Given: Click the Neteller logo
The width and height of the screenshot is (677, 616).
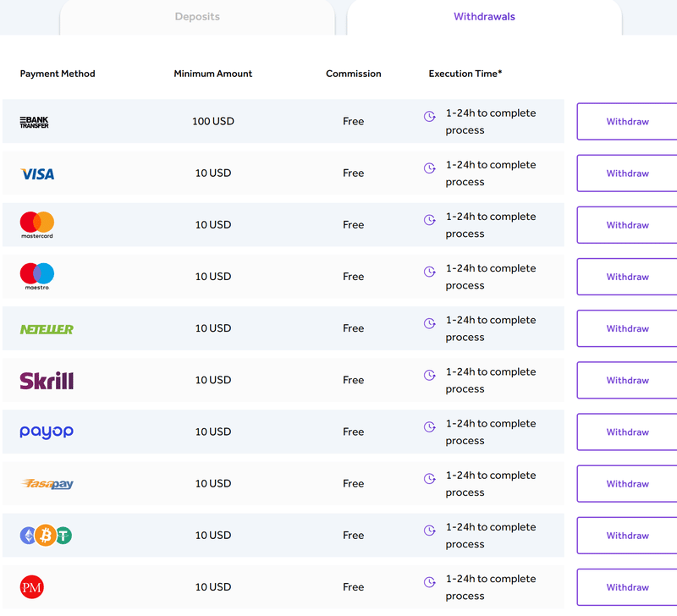Looking at the screenshot, I should click(47, 329).
